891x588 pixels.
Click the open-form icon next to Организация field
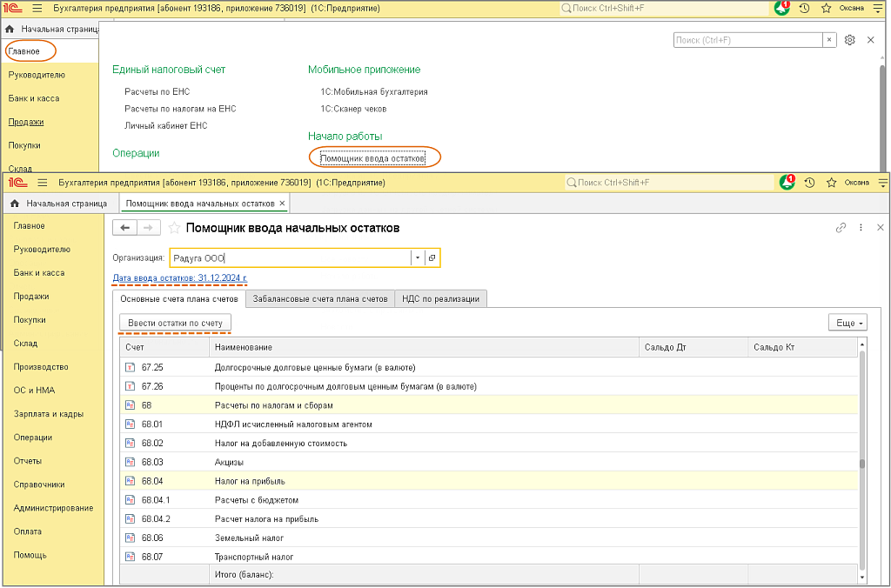click(432, 258)
